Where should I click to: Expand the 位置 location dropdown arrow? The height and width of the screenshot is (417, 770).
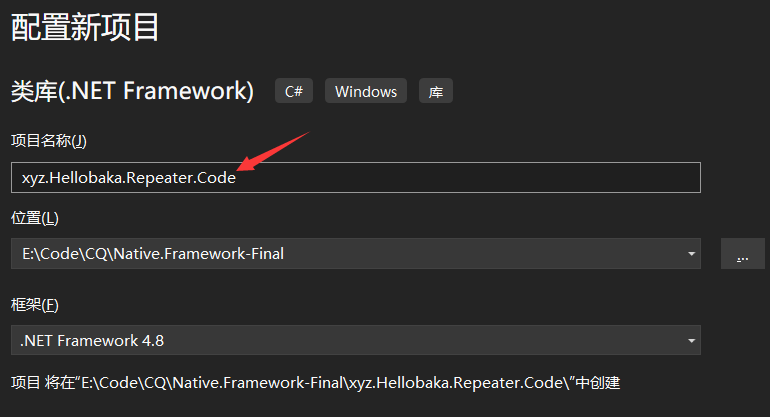coord(691,254)
